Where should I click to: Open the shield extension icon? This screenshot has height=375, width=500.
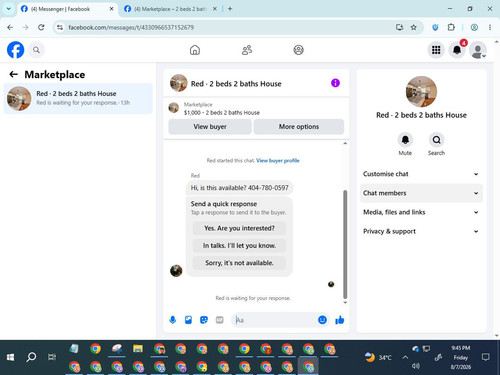pyautogui.click(x=435, y=27)
